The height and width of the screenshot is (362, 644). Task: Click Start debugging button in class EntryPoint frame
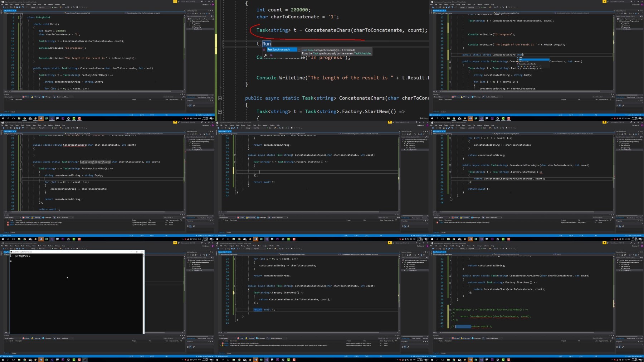pos(55,7)
